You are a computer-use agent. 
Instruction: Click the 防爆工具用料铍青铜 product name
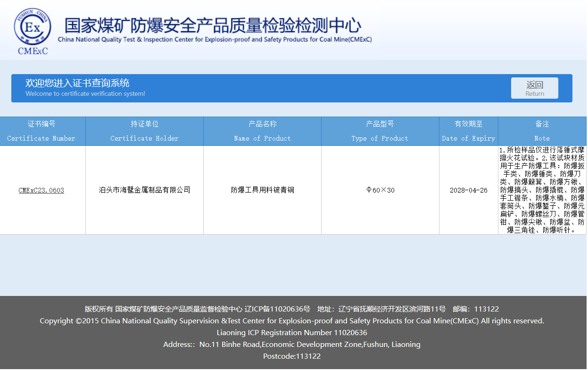coord(262,190)
